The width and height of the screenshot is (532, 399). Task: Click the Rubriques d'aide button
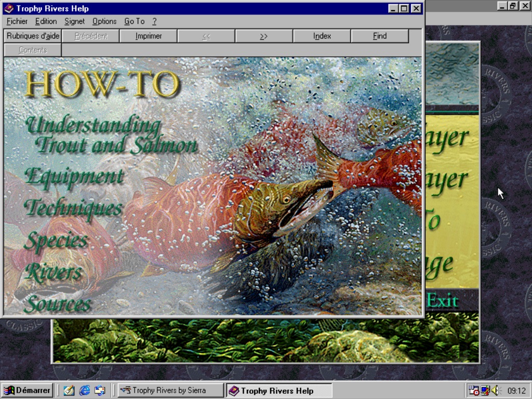33,36
